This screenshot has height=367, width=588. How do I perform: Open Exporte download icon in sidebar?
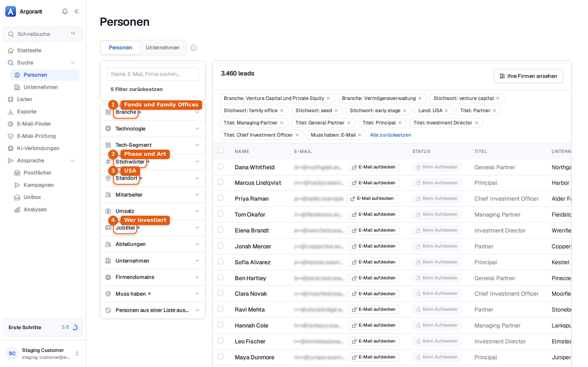tap(10, 112)
